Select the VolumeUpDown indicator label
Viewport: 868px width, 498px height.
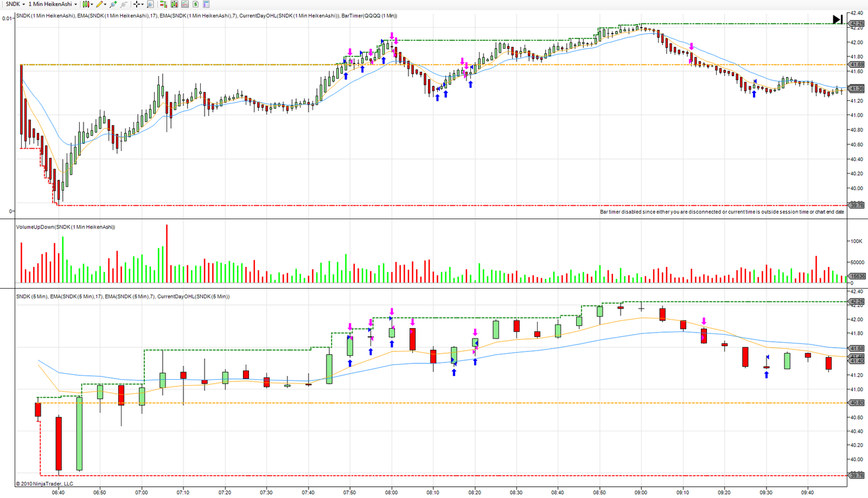coord(66,227)
